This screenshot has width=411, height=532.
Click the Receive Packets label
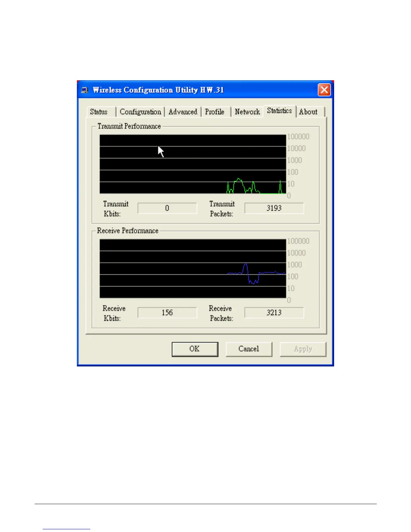click(x=221, y=313)
